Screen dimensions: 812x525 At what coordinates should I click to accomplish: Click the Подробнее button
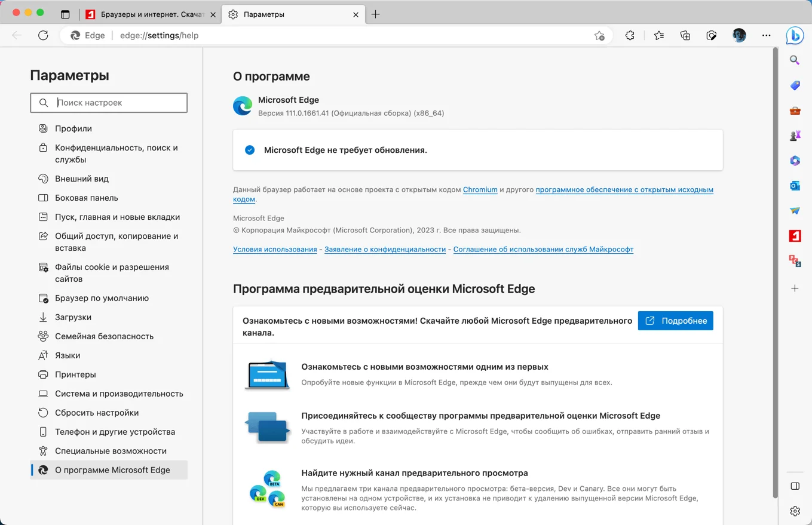pyautogui.click(x=675, y=321)
